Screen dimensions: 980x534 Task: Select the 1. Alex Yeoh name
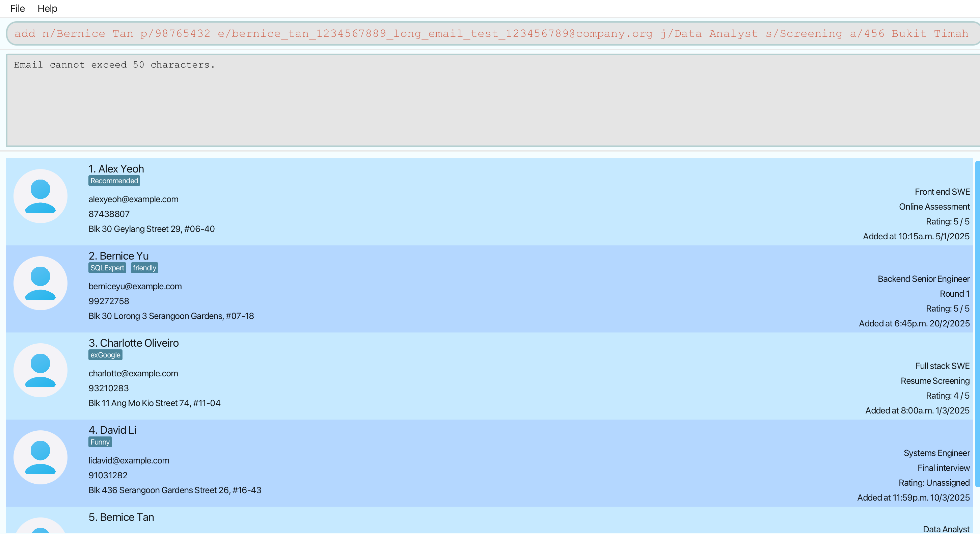point(116,169)
